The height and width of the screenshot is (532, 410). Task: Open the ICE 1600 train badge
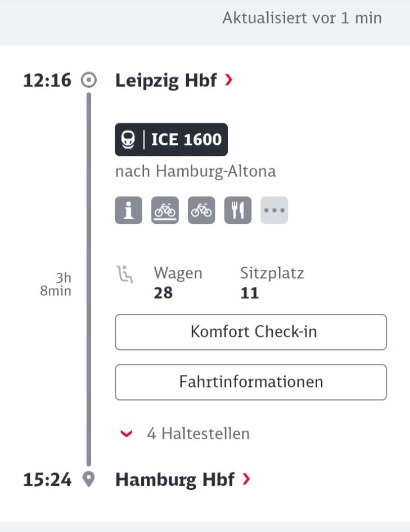coord(171,139)
